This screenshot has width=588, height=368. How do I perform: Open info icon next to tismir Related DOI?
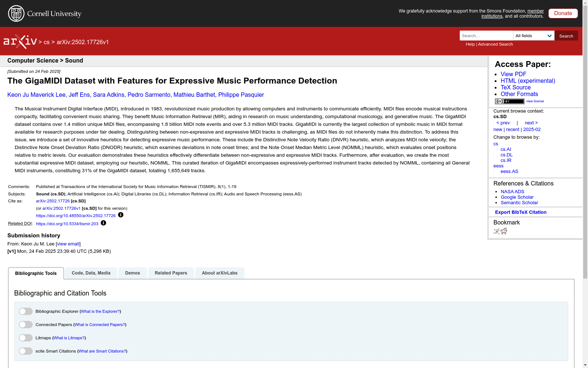pos(103,223)
